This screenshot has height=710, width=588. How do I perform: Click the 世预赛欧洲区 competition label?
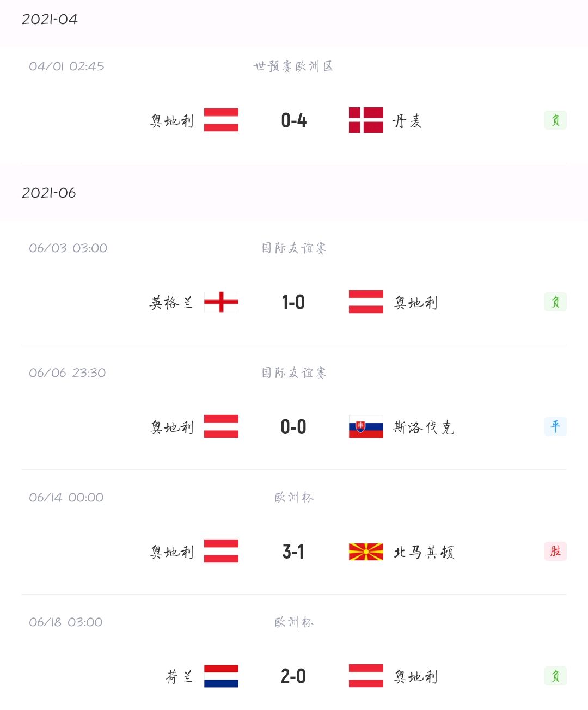293,66
